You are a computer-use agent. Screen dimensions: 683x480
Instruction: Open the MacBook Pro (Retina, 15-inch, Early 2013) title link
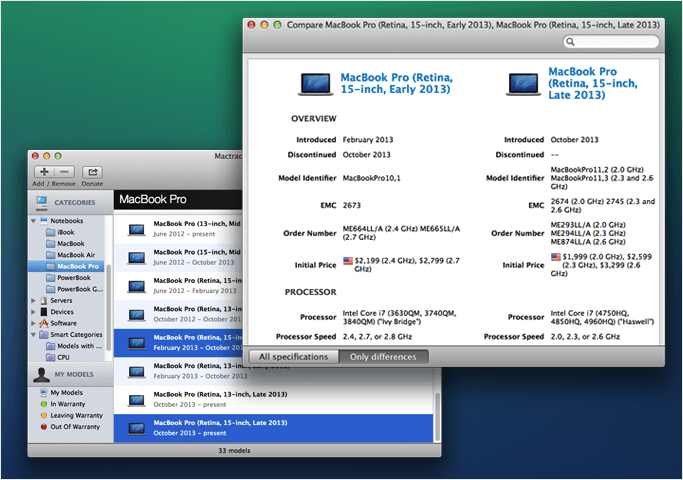396,83
